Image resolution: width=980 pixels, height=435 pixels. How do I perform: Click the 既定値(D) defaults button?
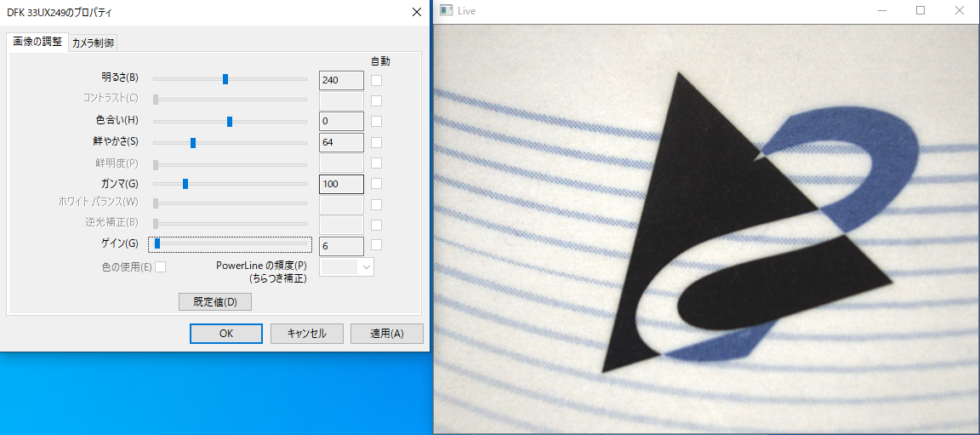(215, 302)
